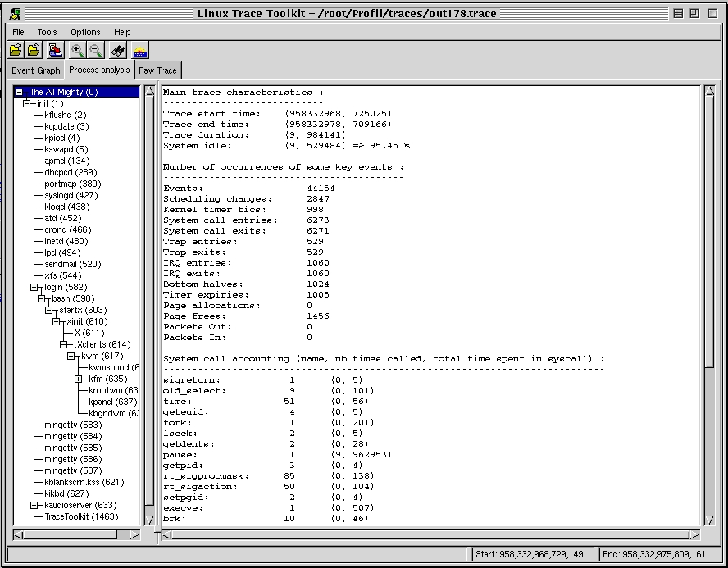Switch to the Event Graph tab
The height and width of the screenshot is (568, 728).
36,70
